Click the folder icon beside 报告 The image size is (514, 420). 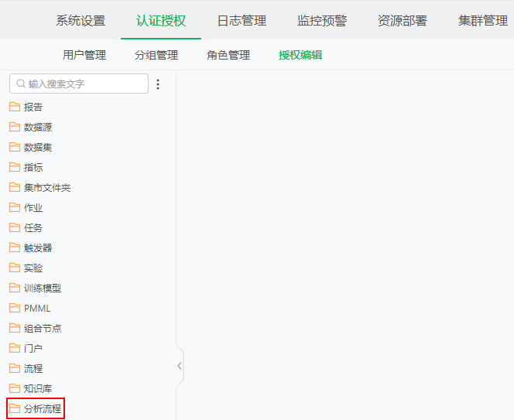tap(15, 107)
